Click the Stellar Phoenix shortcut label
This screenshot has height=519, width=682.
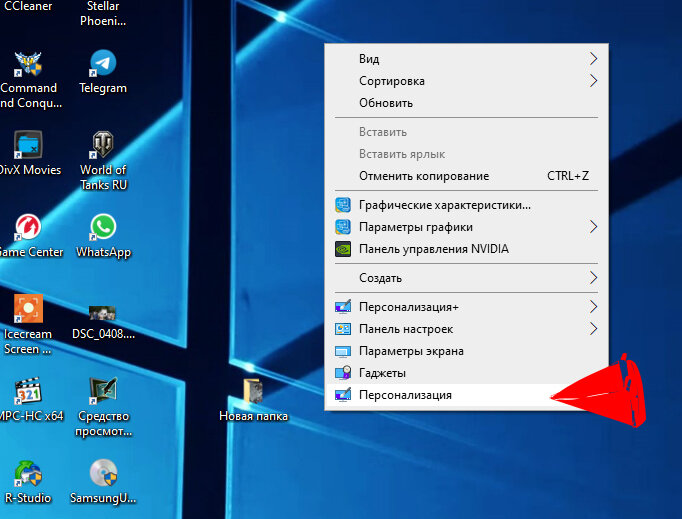click(x=103, y=13)
